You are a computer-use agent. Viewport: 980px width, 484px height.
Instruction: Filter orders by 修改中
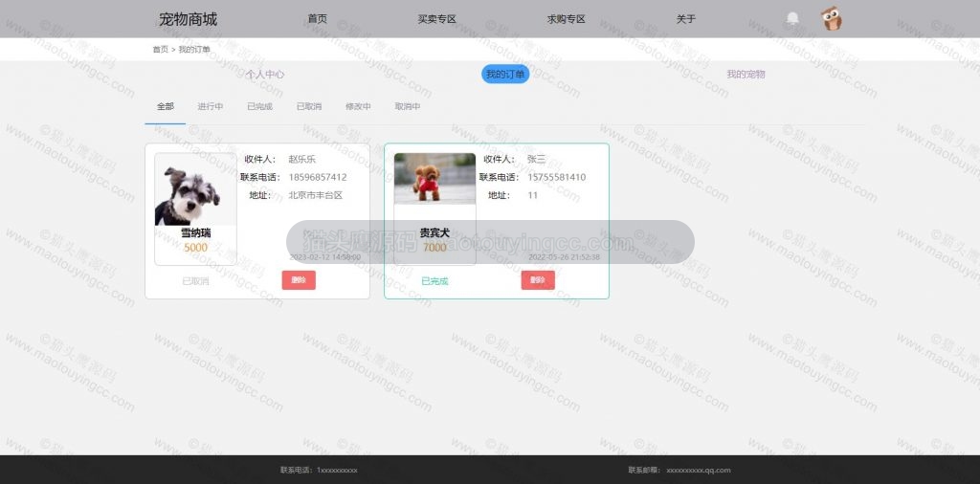[x=358, y=107]
